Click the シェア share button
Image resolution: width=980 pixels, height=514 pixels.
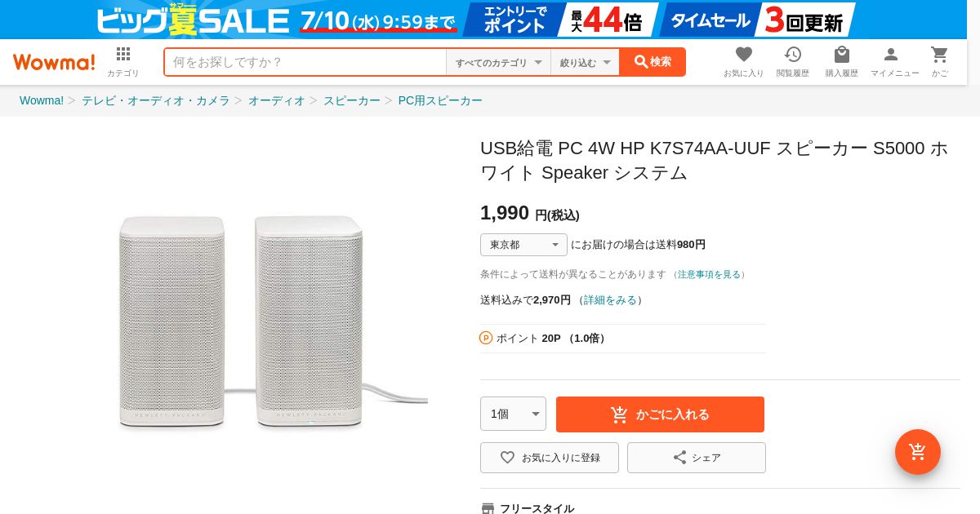click(x=696, y=458)
